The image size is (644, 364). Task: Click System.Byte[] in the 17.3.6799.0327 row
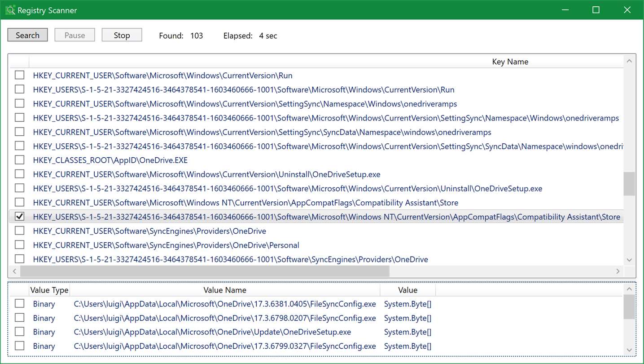[407, 346]
